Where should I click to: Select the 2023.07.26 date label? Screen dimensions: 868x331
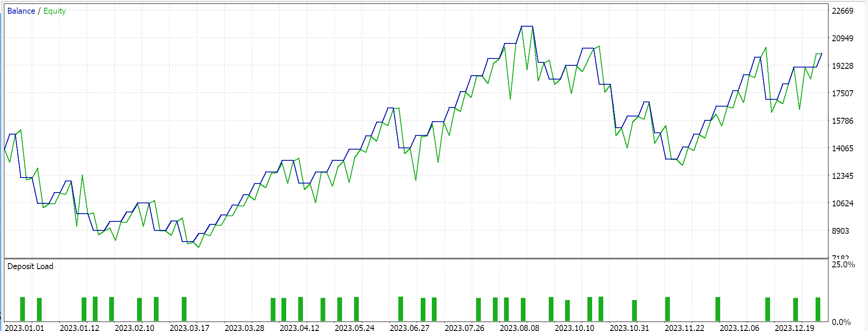(x=465, y=328)
